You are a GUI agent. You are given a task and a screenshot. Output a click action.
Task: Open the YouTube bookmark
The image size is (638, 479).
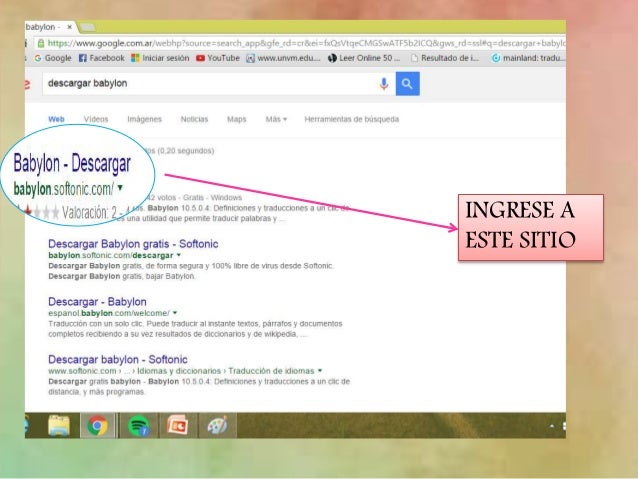218,58
